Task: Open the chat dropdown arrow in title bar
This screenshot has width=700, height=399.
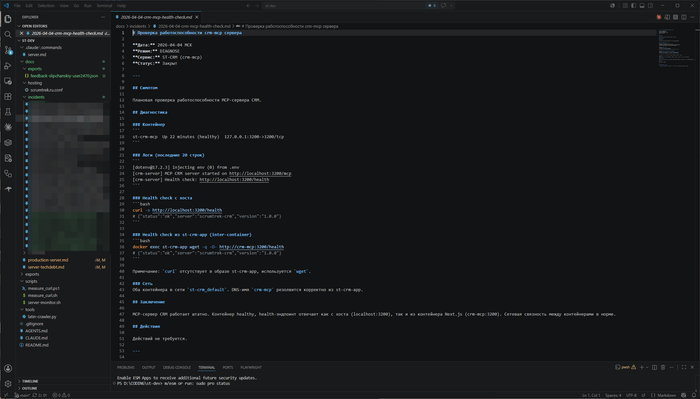Action: click(451, 5)
